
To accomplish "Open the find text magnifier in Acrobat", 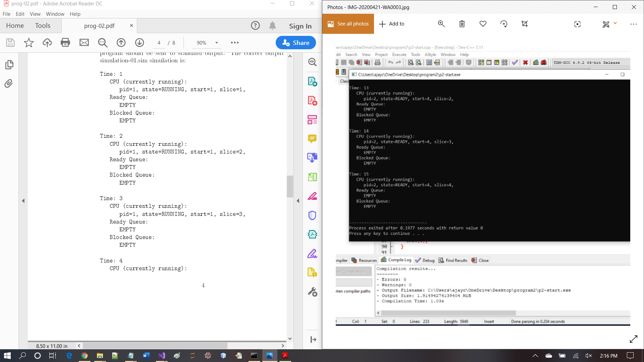I will coord(103,43).
